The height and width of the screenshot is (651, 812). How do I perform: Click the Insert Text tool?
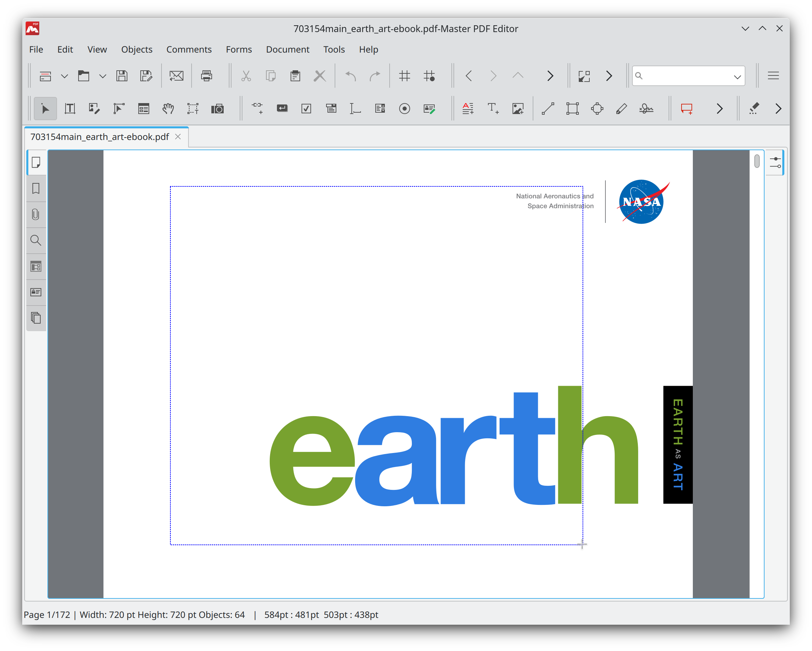pos(493,109)
